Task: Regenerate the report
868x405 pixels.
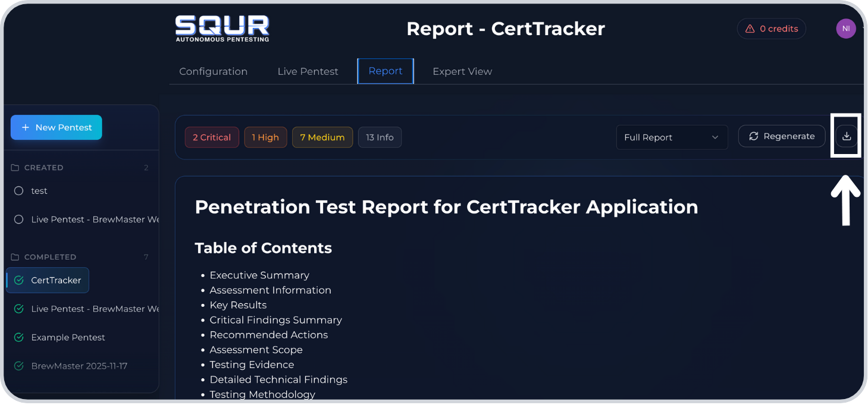Action: click(x=781, y=136)
